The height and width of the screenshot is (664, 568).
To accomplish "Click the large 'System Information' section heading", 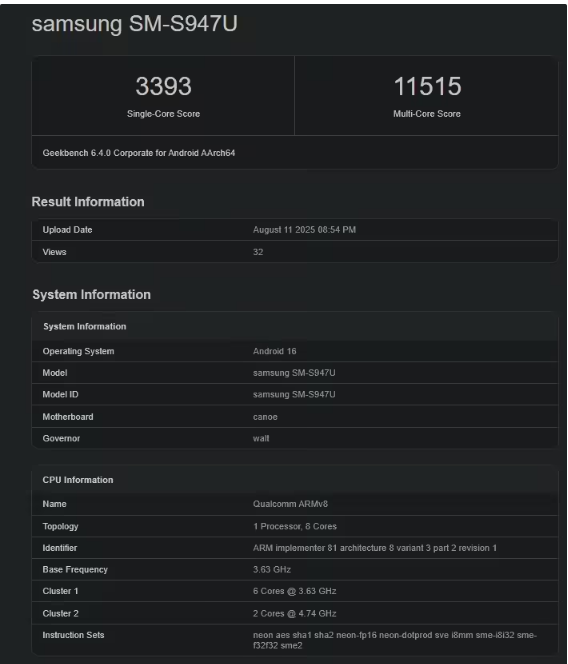I will point(91,295).
